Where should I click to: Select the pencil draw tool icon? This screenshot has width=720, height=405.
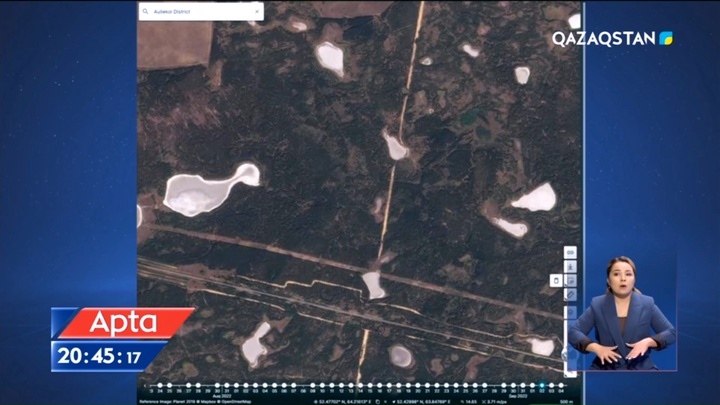tap(570, 295)
